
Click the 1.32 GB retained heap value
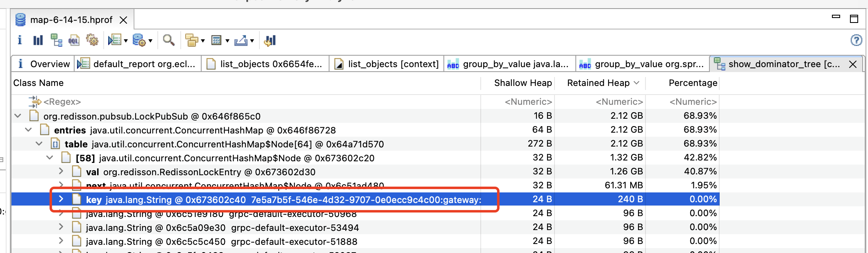(x=627, y=158)
